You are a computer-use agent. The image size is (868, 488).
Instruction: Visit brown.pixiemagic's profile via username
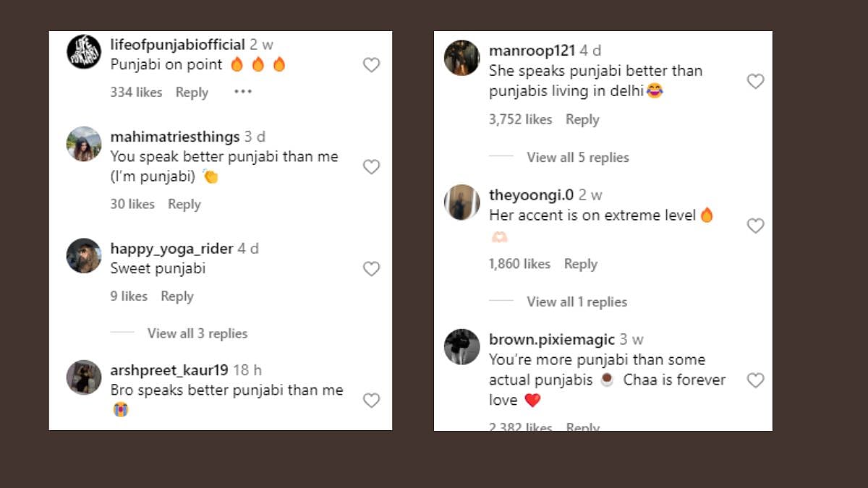point(551,340)
